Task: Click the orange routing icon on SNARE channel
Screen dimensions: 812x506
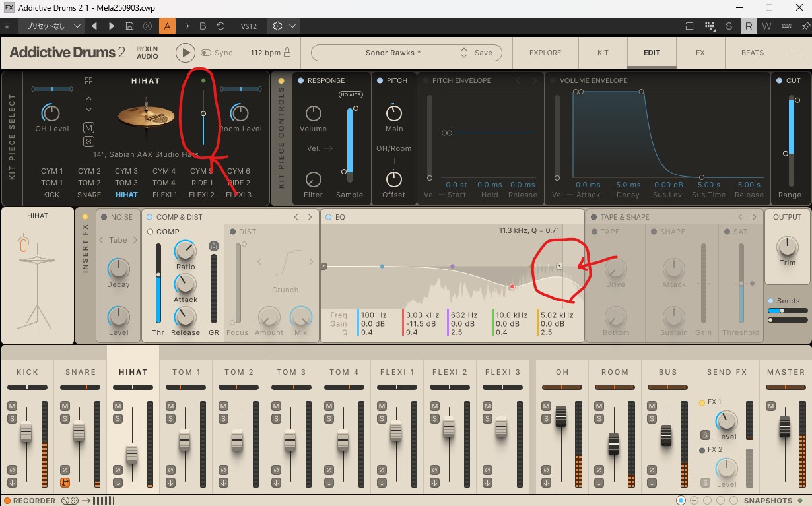Action: tap(65, 482)
